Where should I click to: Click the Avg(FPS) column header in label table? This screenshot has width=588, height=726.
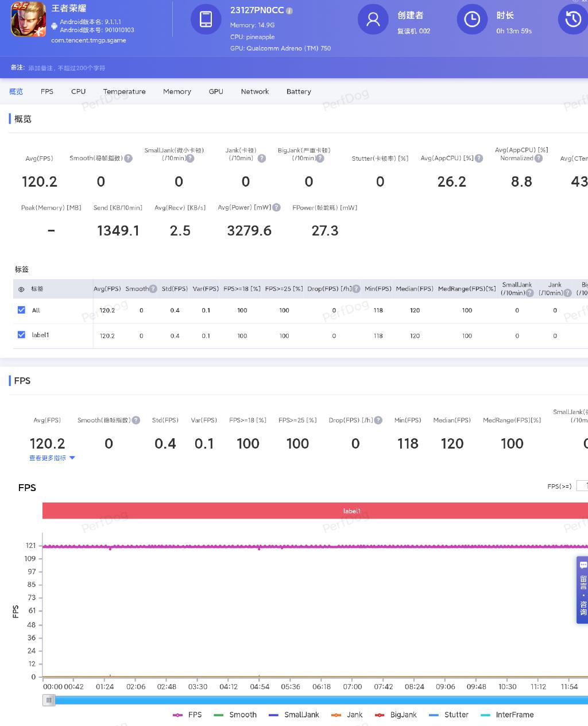pyautogui.click(x=107, y=289)
